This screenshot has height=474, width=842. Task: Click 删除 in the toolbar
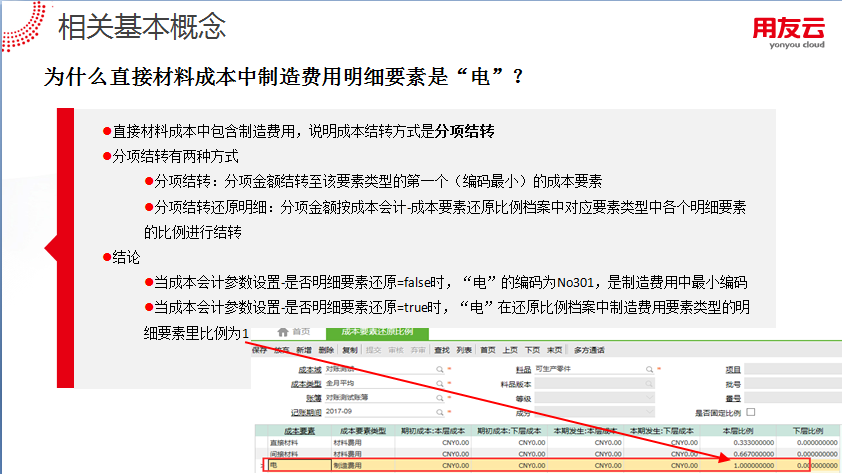(x=326, y=350)
